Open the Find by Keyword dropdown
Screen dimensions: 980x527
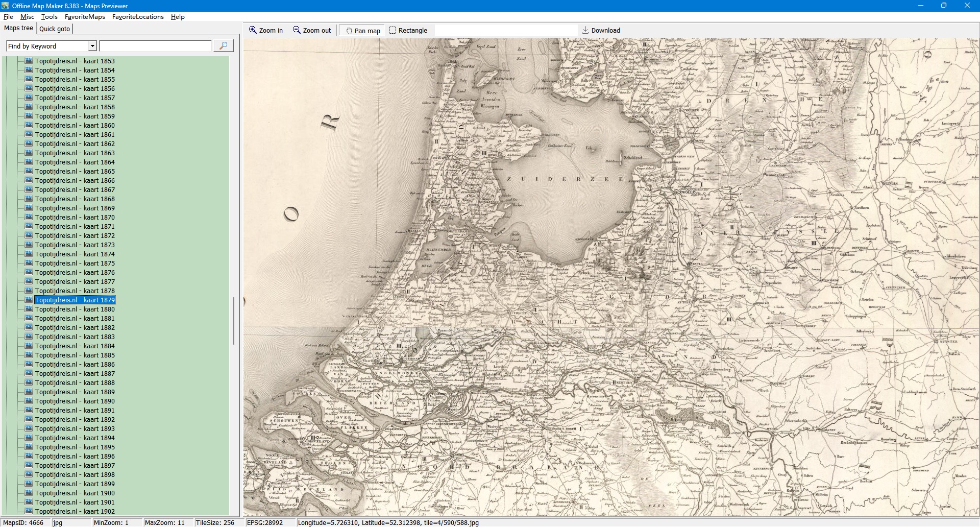tap(92, 46)
